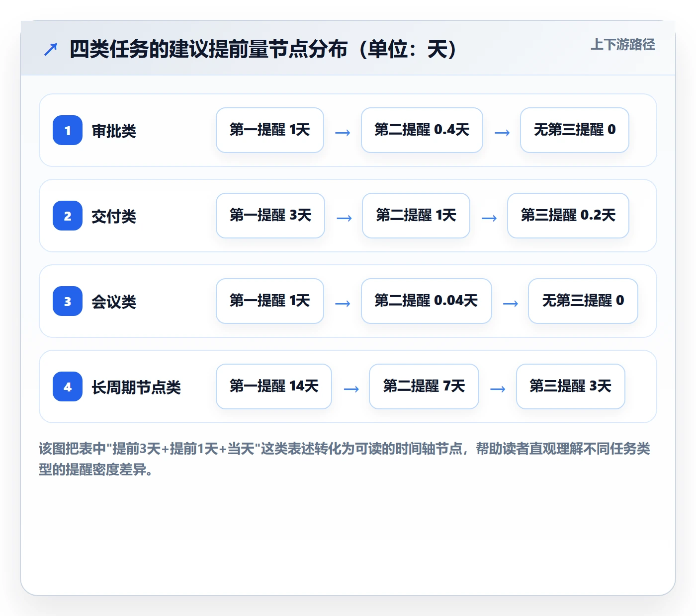Click 无第三提醒 0 node in 会议类 row
The height and width of the screenshot is (616, 696).
583,301
